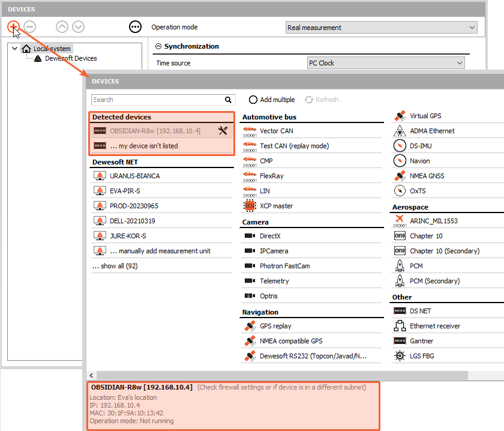Click the DS NET device icon
Viewport: 504px width, 431px height.
pyautogui.click(x=400, y=311)
